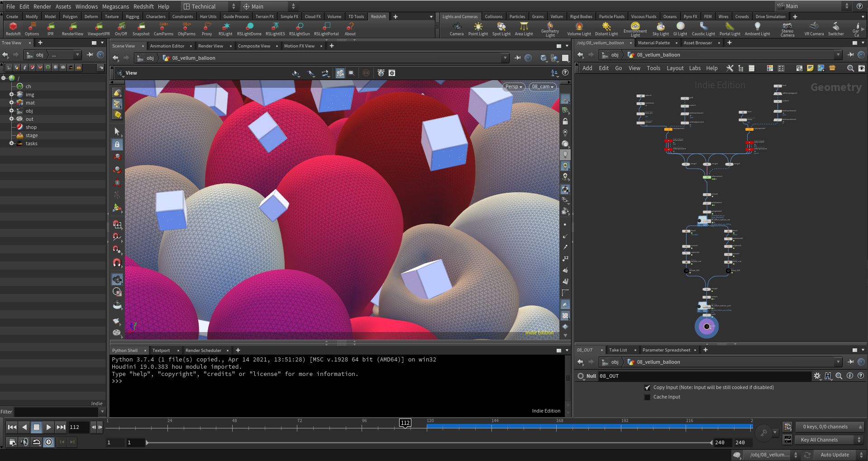868x461 pixels.
Task: Click the blue cached range on timeline
Action: coord(589,426)
